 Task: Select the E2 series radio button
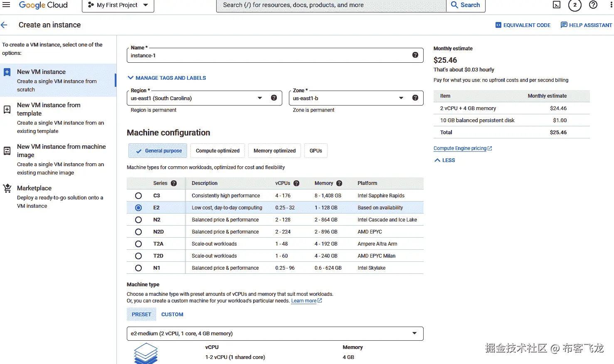[x=138, y=208]
